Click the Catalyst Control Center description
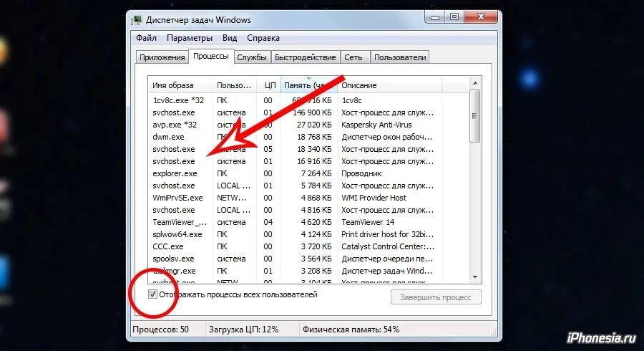This screenshot has height=351, width=644. [387, 246]
